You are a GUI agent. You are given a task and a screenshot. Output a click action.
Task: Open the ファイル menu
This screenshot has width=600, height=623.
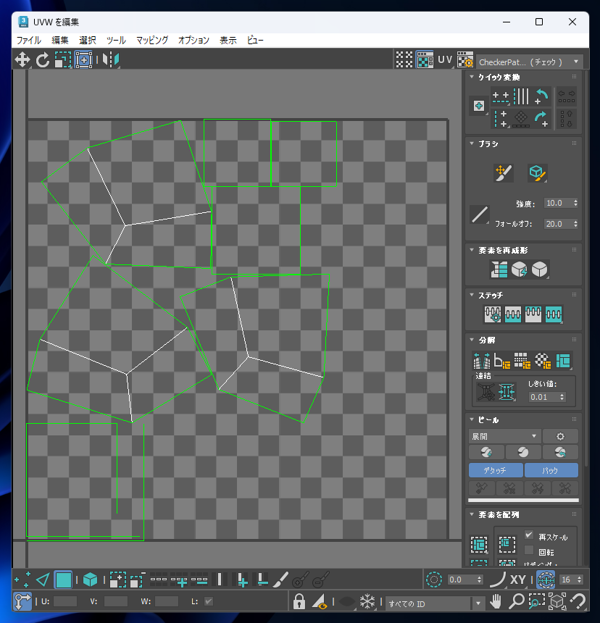[x=29, y=40]
